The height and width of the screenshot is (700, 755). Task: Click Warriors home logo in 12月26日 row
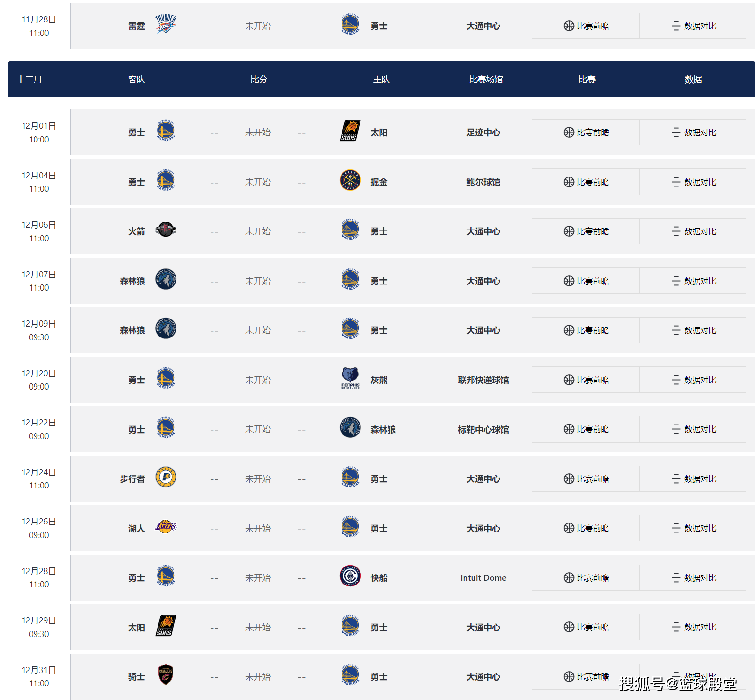point(350,527)
